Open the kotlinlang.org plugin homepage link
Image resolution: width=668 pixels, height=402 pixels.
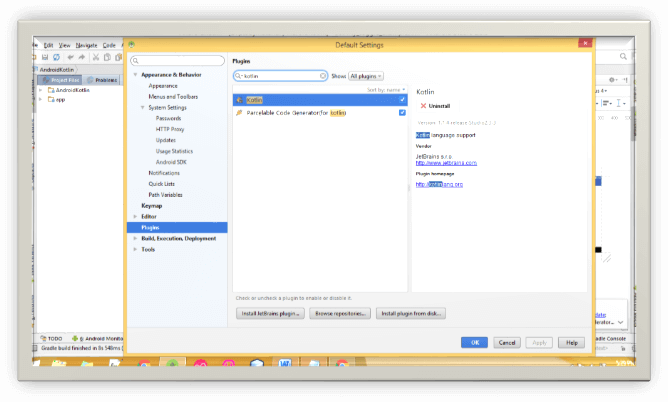(x=439, y=184)
